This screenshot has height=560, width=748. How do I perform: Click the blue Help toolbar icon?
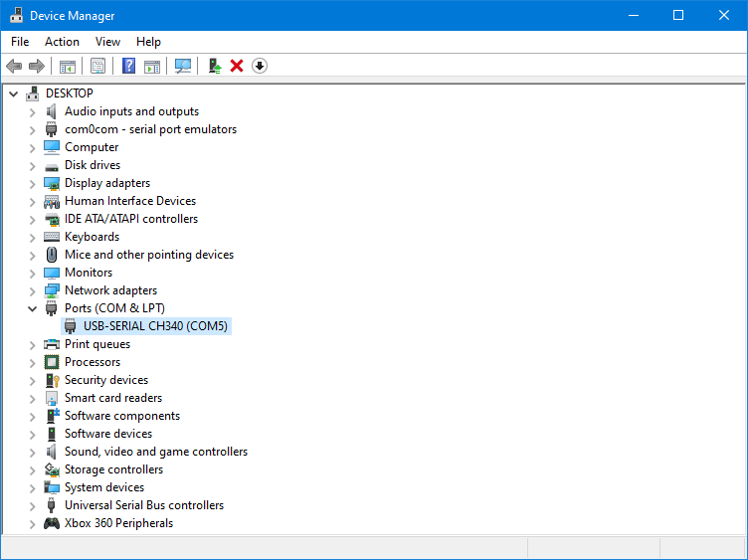(128, 66)
